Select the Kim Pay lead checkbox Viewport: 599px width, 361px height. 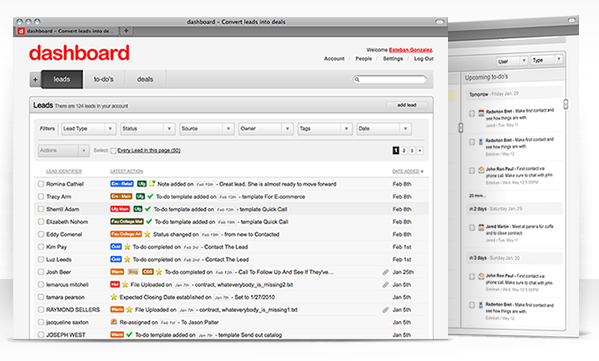[41, 247]
